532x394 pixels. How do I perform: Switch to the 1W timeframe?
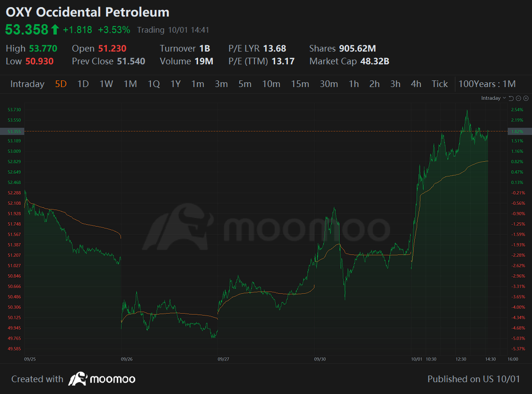[106, 84]
